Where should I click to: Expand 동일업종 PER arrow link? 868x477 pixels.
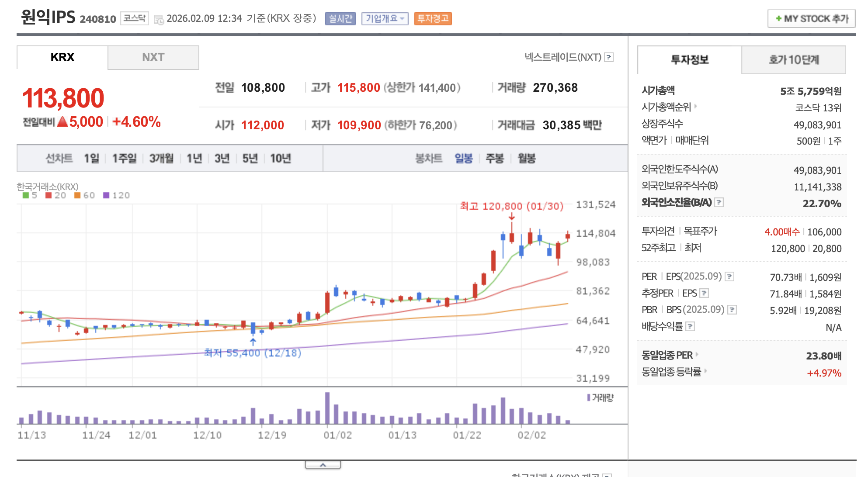coord(697,354)
